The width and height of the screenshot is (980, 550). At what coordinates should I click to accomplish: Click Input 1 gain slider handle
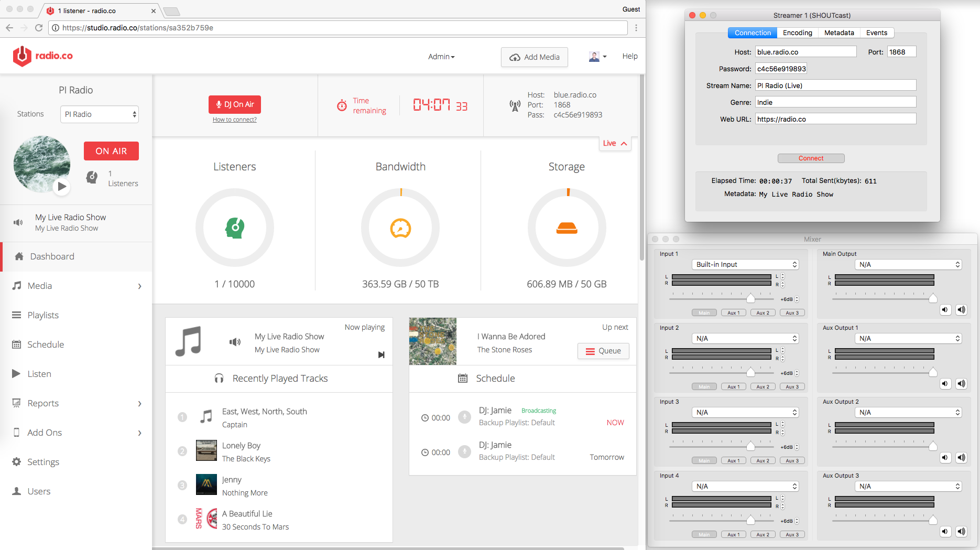[750, 298]
